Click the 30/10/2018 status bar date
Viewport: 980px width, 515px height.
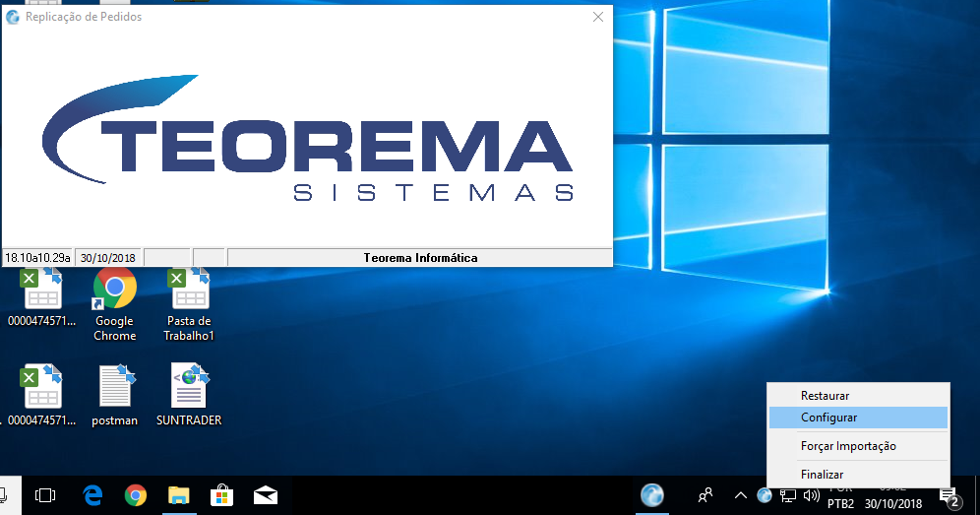coord(107,258)
